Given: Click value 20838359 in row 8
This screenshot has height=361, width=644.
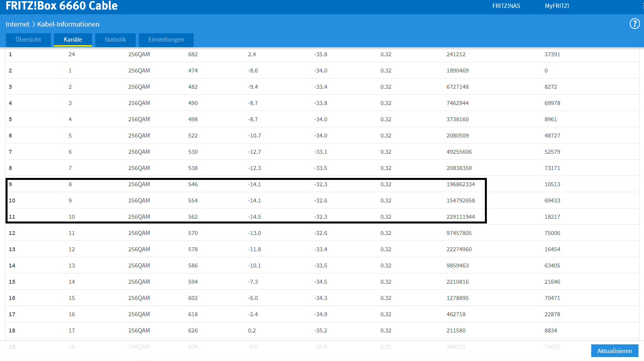Looking at the screenshot, I should [459, 168].
